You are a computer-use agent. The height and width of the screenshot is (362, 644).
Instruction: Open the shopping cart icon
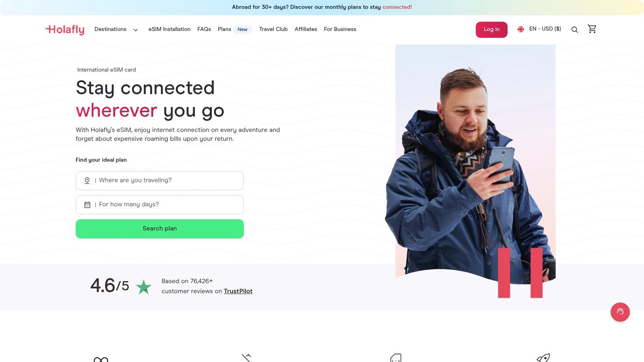pos(592,29)
